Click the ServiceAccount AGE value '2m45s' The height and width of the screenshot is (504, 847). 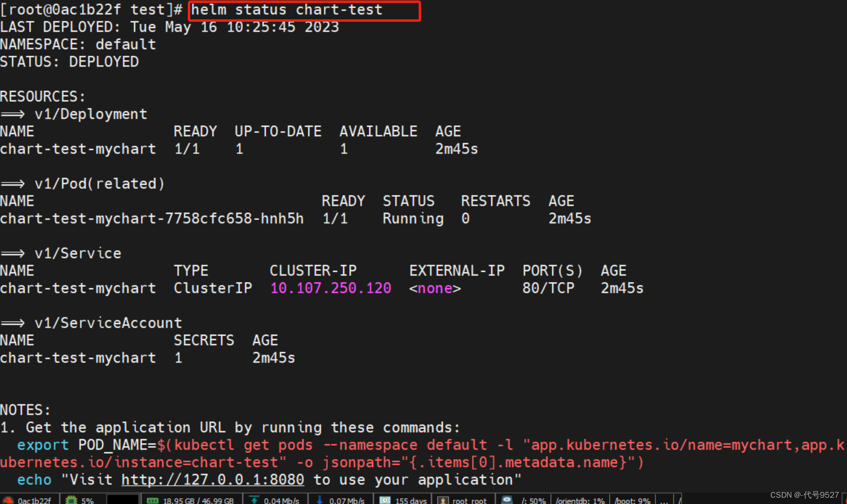coord(273,358)
